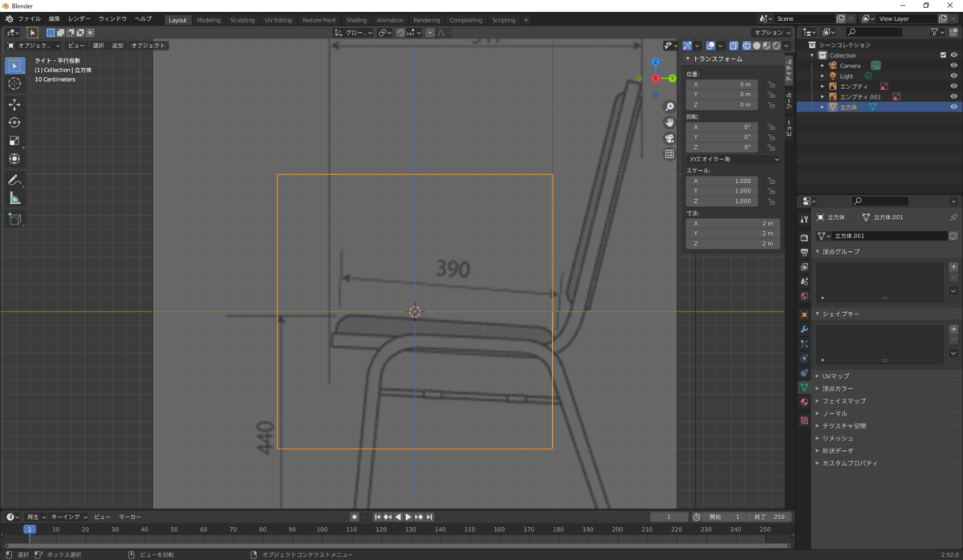Expand the Camera item in the outliner
Screen dimensions: 963x560
tap(822, 66)
